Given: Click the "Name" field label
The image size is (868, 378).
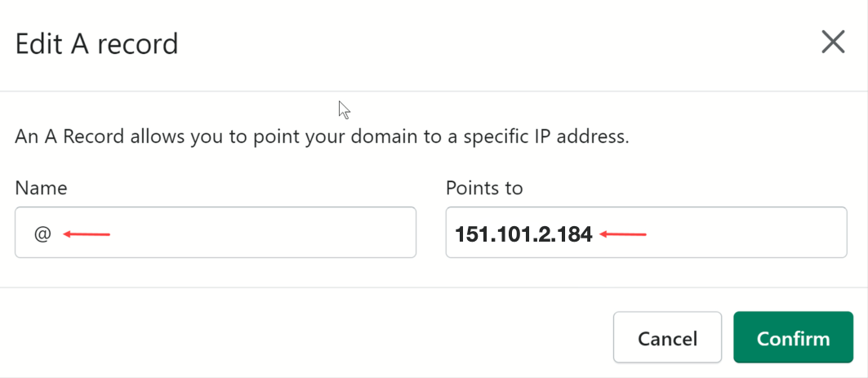Looking at the screenshot, I should coord(41,188).
